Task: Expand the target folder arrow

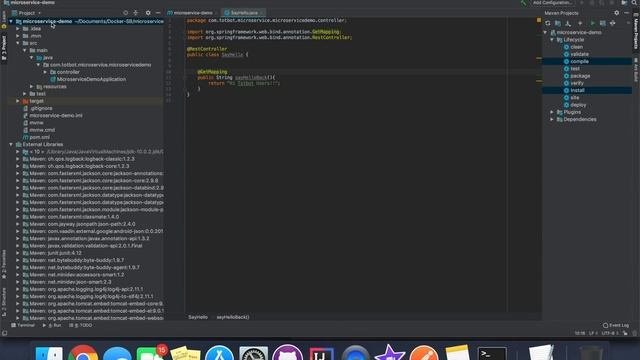Action: click(18, 101)
